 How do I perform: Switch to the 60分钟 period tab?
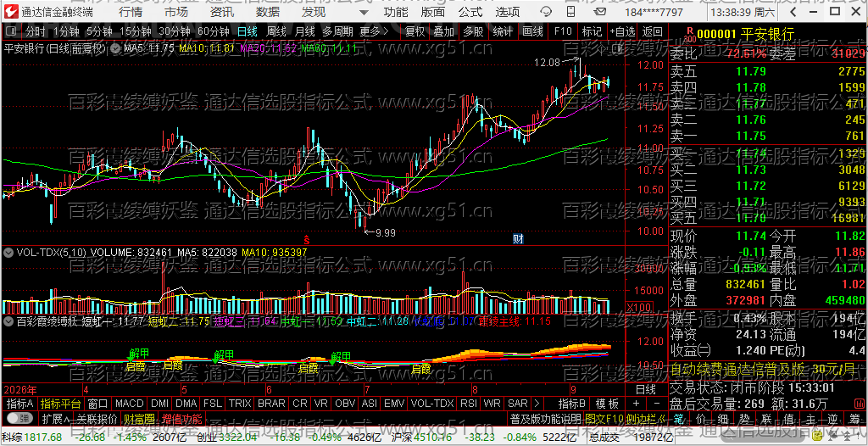(x=213, y=31)
